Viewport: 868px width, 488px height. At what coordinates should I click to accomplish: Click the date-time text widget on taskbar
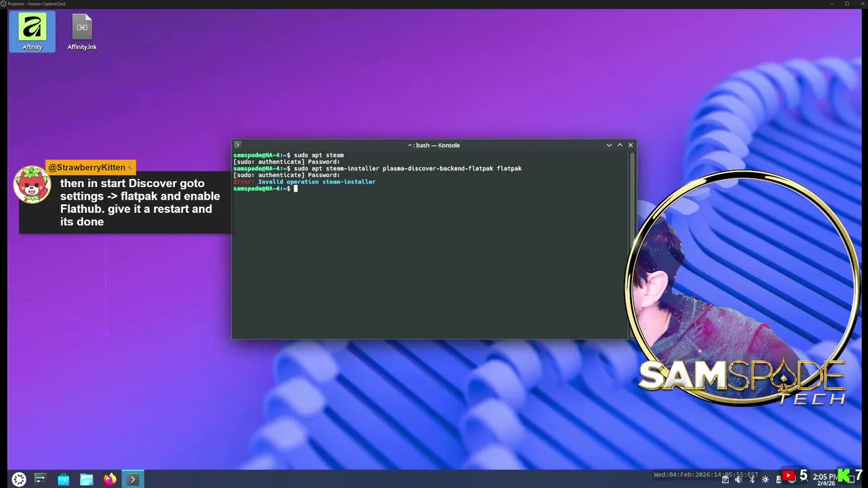tap(706, 474)
